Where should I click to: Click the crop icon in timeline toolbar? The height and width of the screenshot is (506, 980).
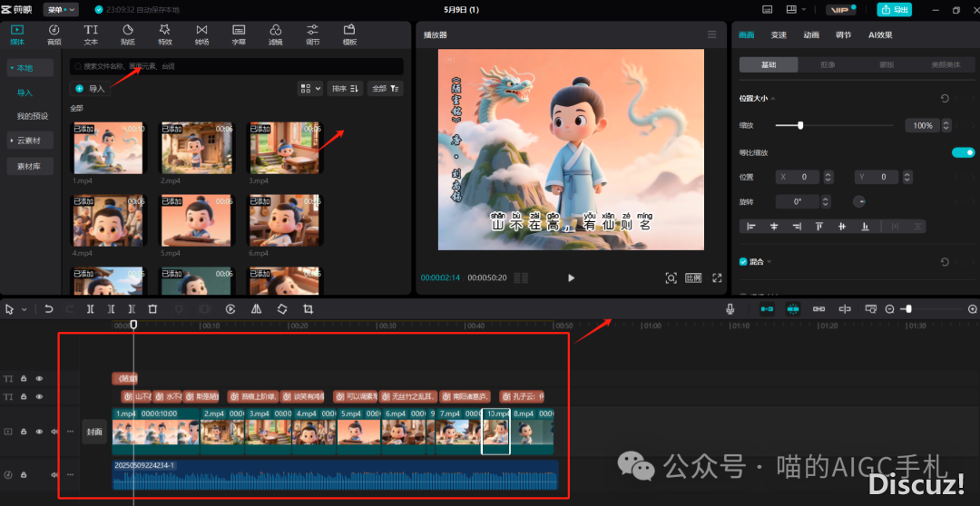[x=308, y=309]
